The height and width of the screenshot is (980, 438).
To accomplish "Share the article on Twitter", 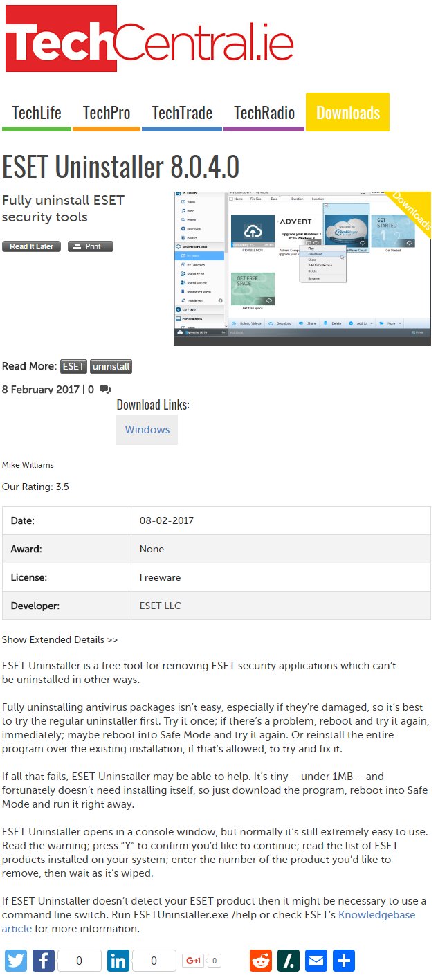I will tap(16, 960).
